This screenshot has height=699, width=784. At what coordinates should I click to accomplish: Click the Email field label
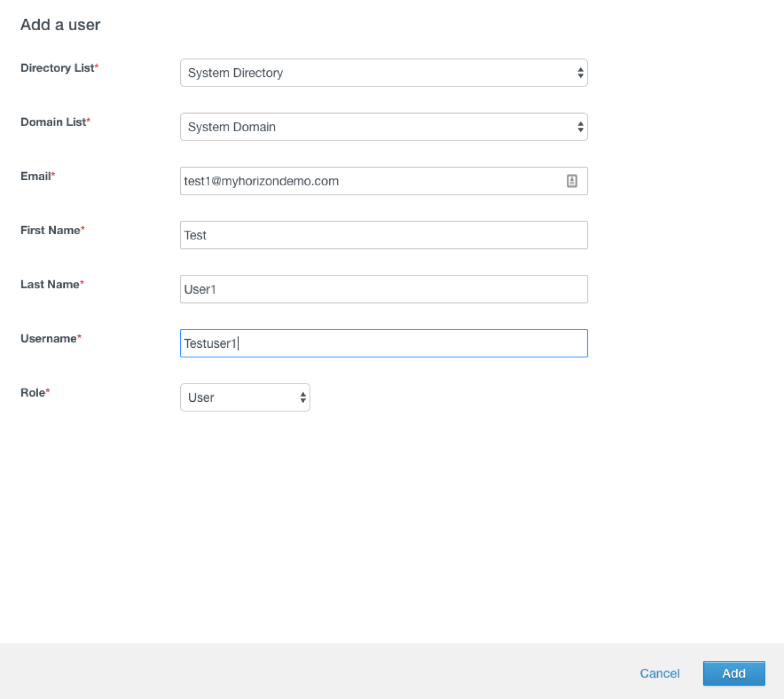click(x=36, y=176)
